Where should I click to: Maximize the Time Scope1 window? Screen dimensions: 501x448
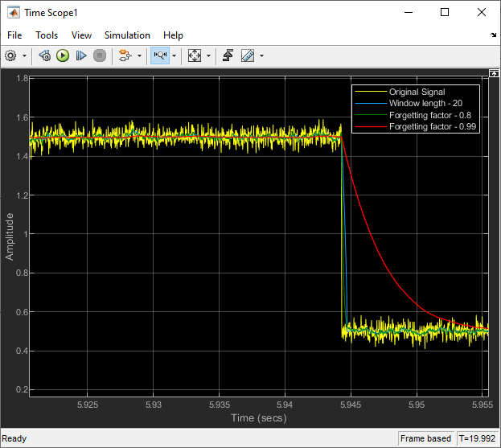(x=445, y=12)
